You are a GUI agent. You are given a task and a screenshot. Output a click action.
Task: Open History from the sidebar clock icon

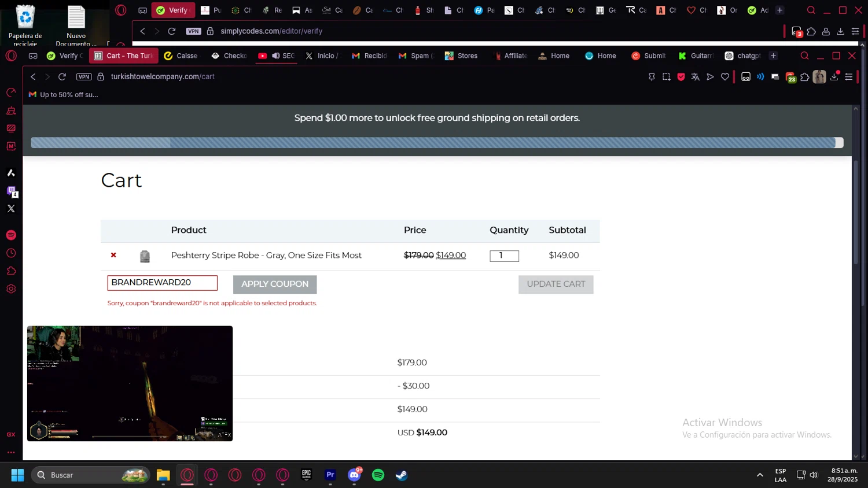pos(11,253)
